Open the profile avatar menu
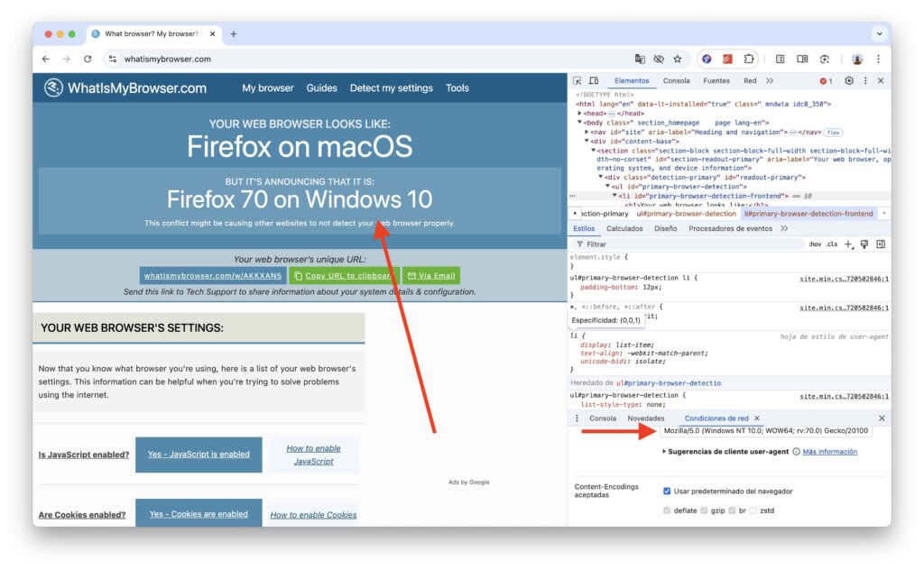Viewport: 924px width, 570px height. [x=857, y=59]
